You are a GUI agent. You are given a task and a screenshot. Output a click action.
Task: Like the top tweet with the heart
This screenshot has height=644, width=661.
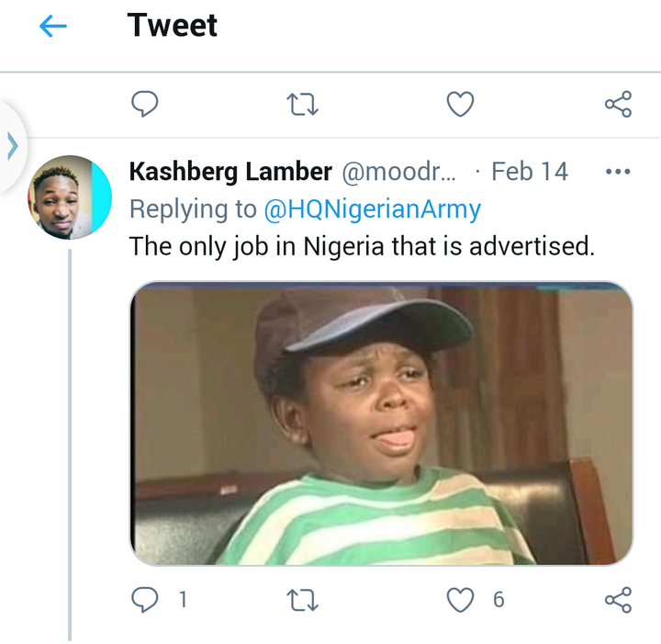(x=460, y=104)
